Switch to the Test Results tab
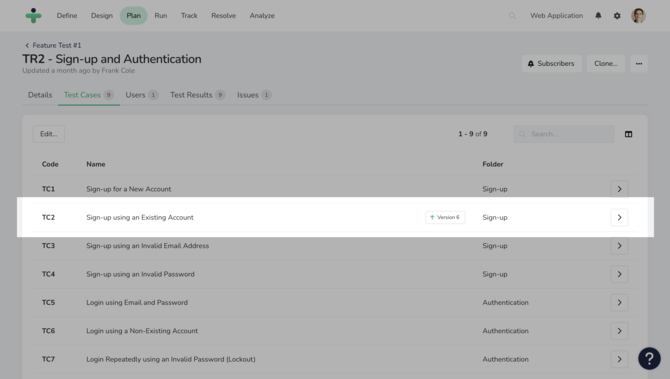This screenshot has height=379, width=670. 197,95
